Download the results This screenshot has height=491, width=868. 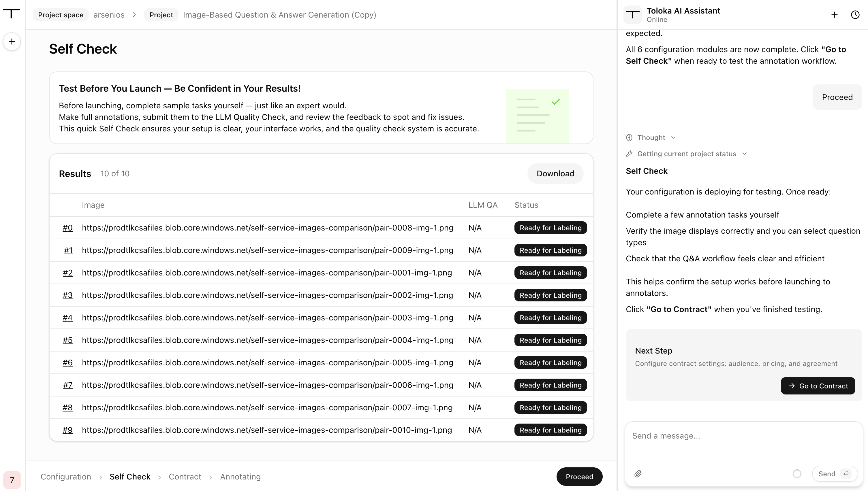tap(555, 174)
